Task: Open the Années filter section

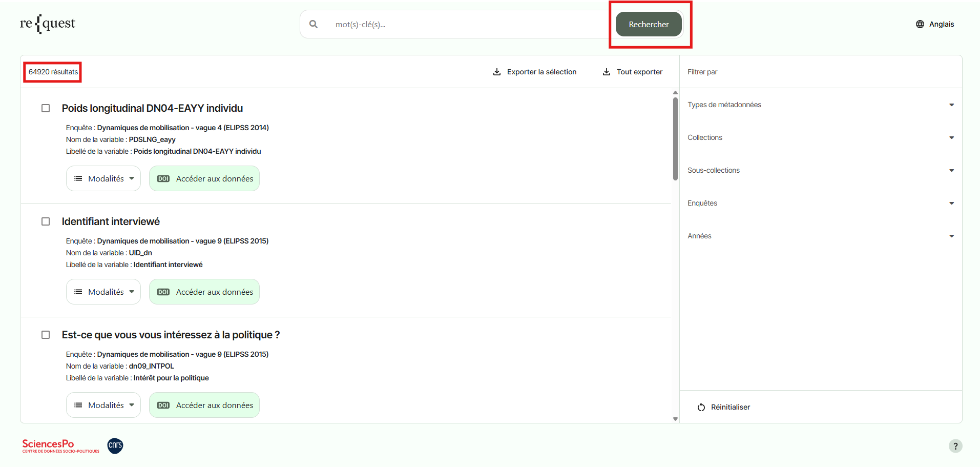Action: (x=820, y=236)
